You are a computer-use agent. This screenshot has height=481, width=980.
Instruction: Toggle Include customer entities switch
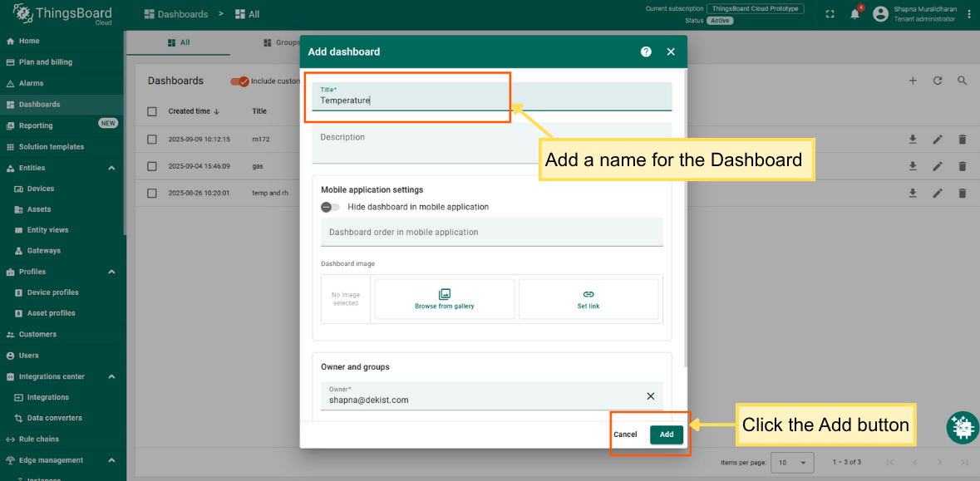click(240, 81)
